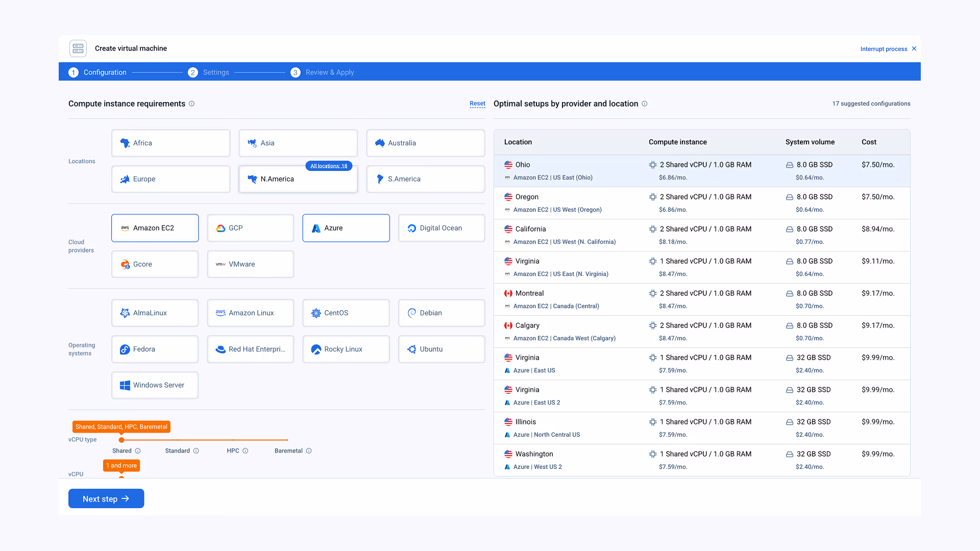Click the Reset link
The width and height of the screenshot is (980, 551).
[477, 104]
